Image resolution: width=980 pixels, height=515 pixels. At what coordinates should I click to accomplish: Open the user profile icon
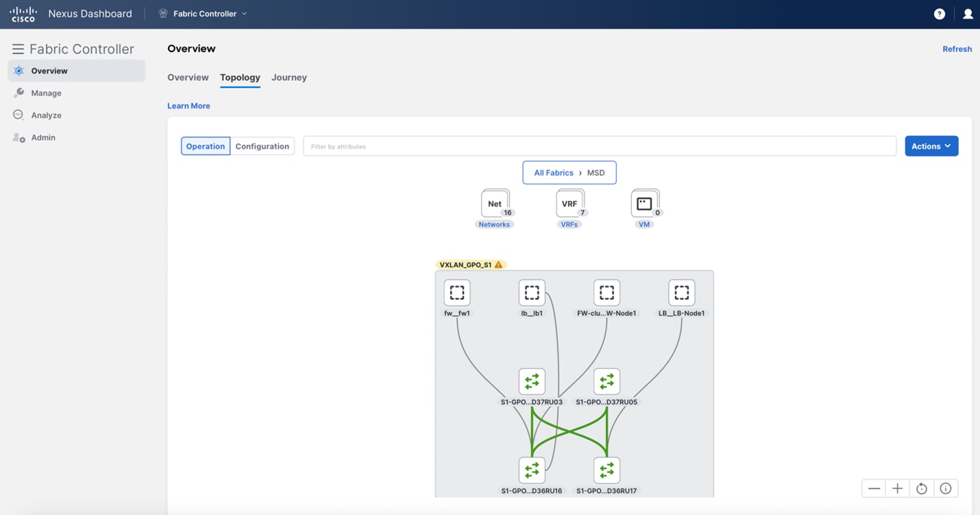[968, 14]
